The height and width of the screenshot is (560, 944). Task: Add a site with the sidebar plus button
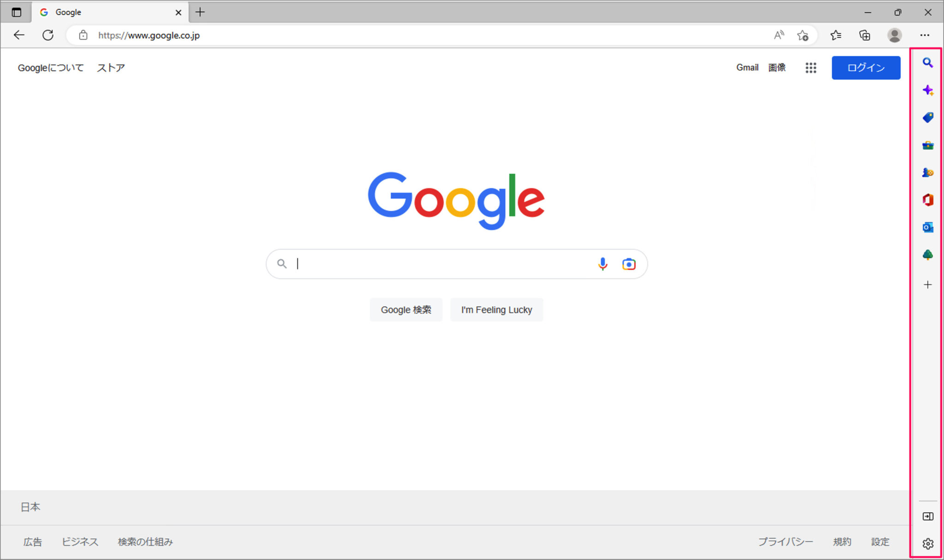[928, 285]
